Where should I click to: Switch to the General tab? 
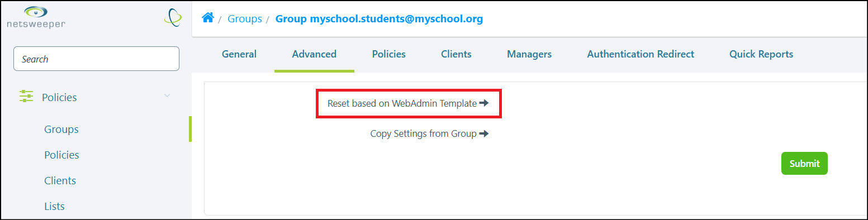tap(239, 54)
